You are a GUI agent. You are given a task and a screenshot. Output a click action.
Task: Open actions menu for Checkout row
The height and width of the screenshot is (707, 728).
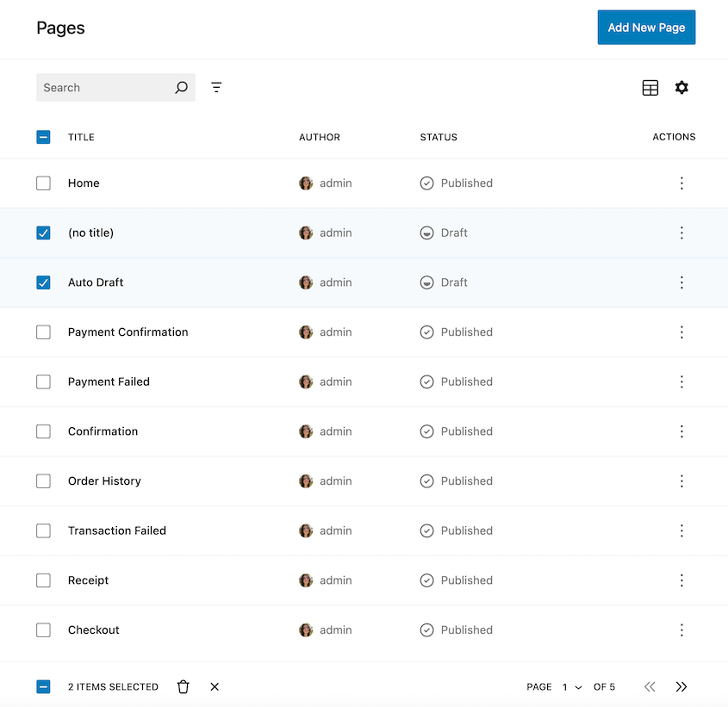(681, 630)
